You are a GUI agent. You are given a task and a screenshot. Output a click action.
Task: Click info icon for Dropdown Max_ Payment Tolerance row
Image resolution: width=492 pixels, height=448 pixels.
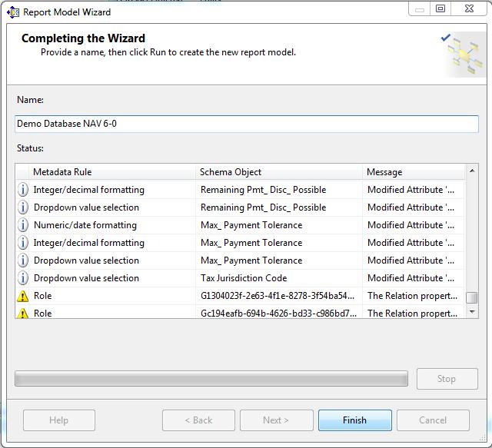coord(22,261)
